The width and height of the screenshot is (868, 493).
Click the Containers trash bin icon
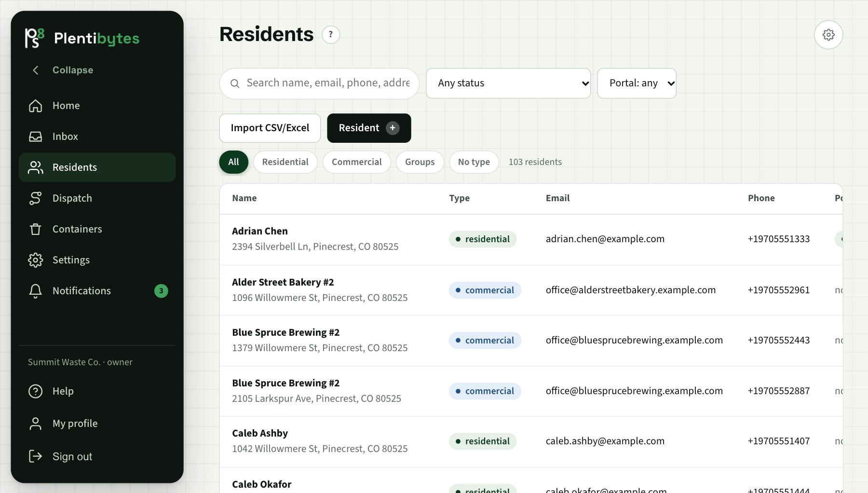click(35, 229)
